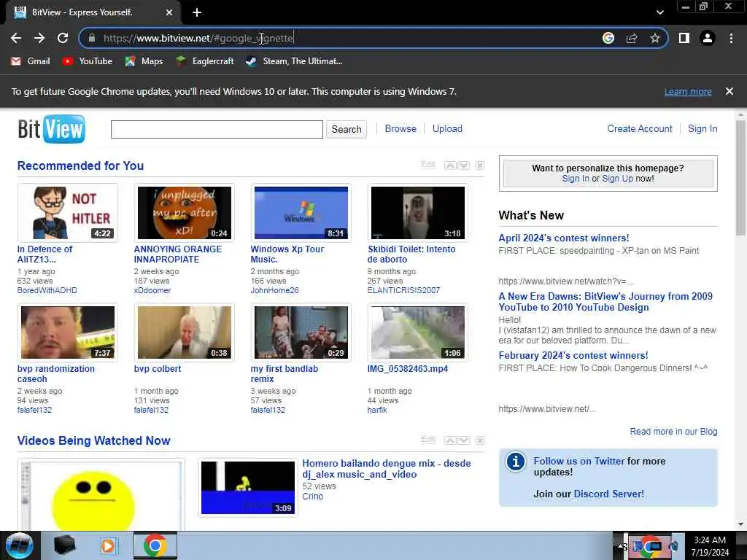The width and height of the screenshot is (747, 560).
Task: Click the BitView logo
Action: (x=52, y=128)
